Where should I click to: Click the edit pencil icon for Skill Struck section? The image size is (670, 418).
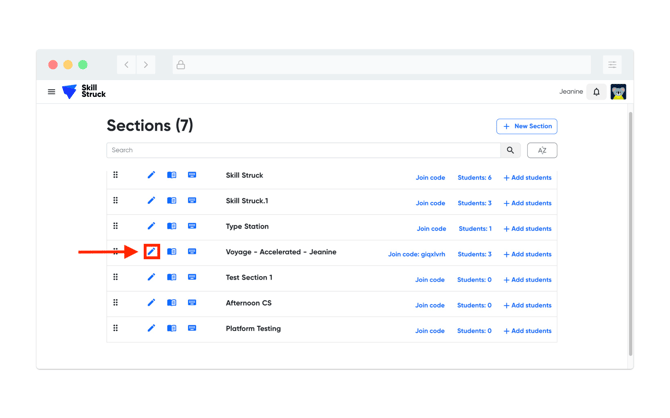tap(152, 175)
